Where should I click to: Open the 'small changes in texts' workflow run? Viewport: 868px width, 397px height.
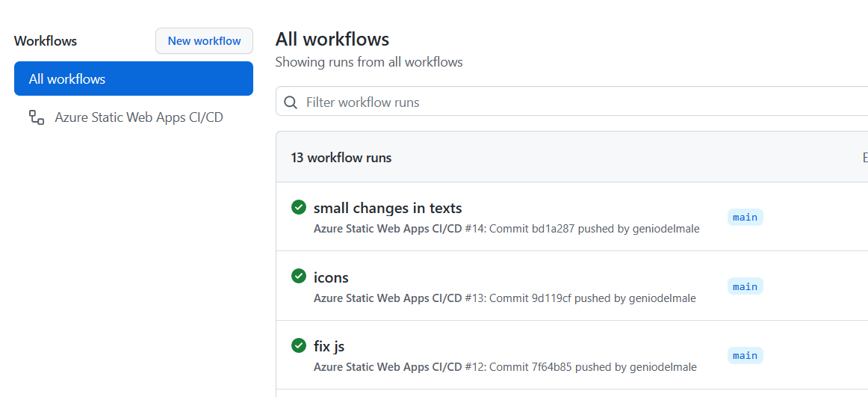tap(388, 208)
